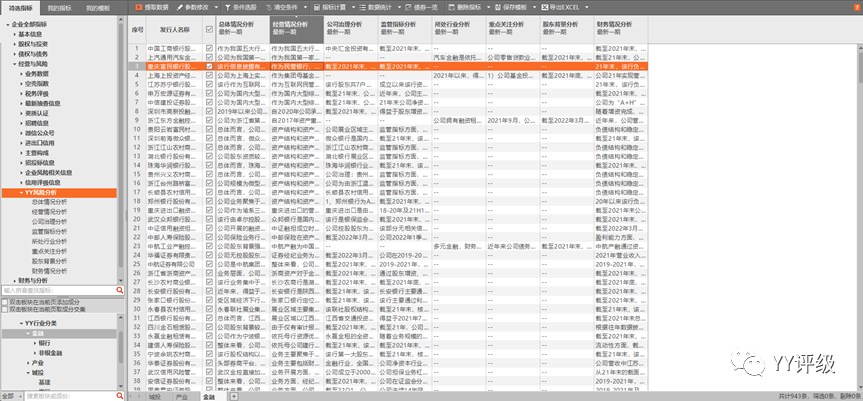
Task: Uncheck the checkbox for 上汽通用汽车金融 row
Action: point(209,57)
